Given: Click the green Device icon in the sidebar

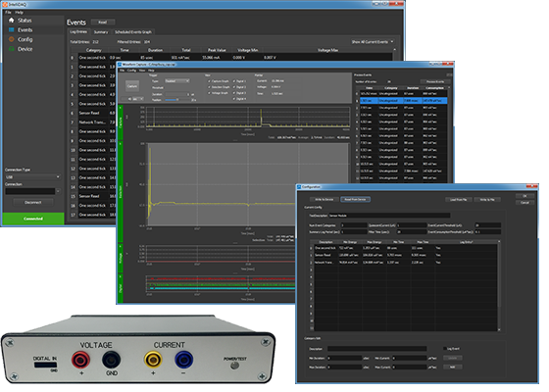Looking at the screenshot, I should (x=12, y=49).
